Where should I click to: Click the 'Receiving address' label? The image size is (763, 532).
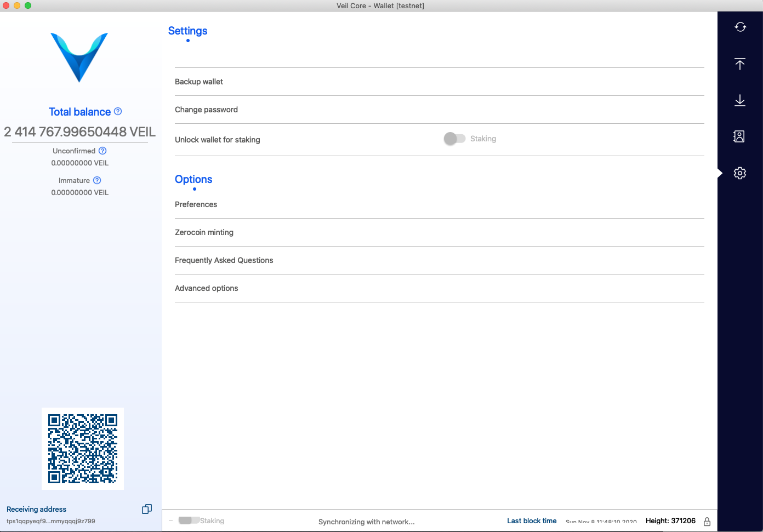(x=36, y=509)
